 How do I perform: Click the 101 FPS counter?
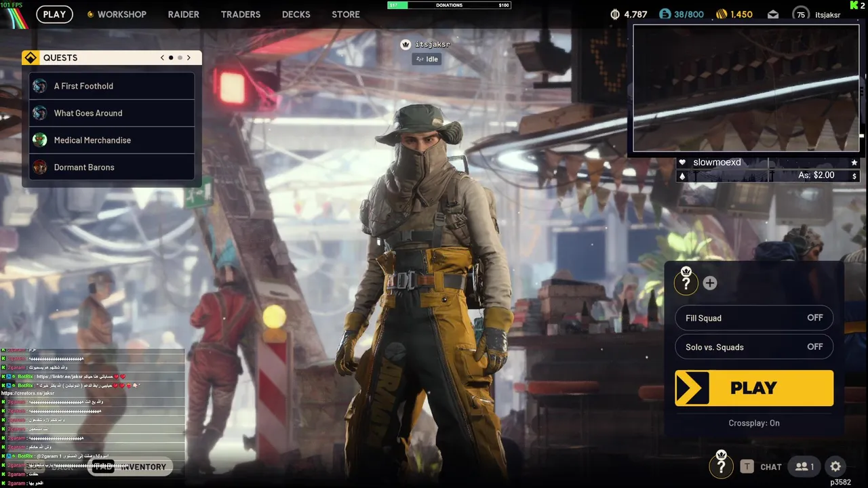click(x=11, y=5)
